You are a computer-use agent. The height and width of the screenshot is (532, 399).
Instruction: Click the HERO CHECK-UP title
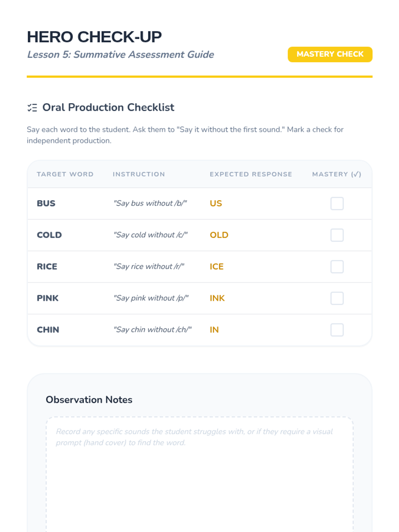(x=94, y=37)
